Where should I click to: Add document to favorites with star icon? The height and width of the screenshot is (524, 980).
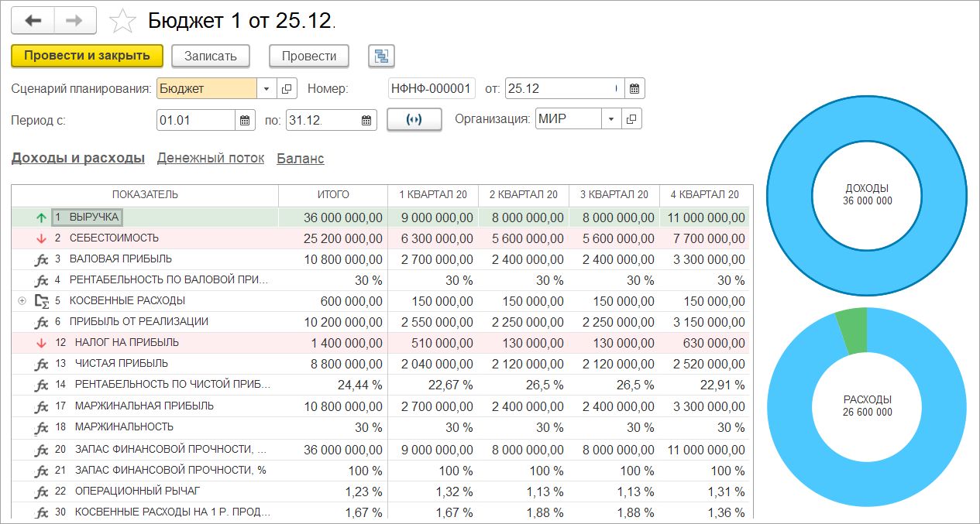[122, 21]
